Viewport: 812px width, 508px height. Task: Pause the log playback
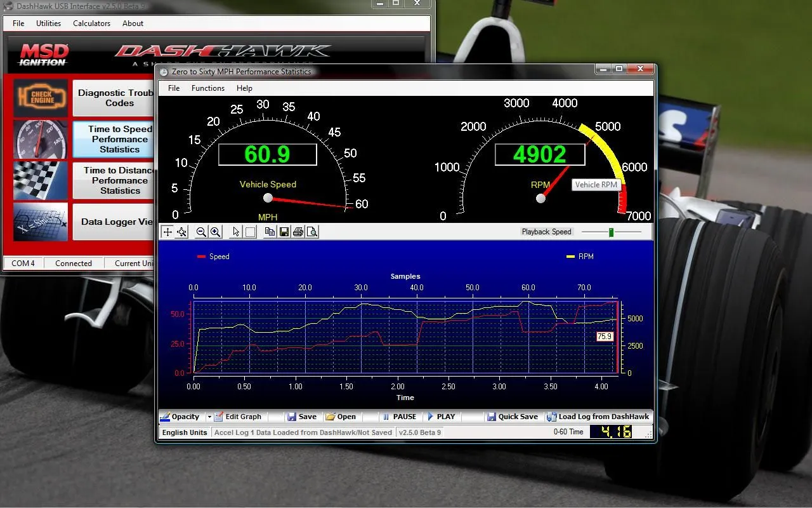tap(399, 417)
